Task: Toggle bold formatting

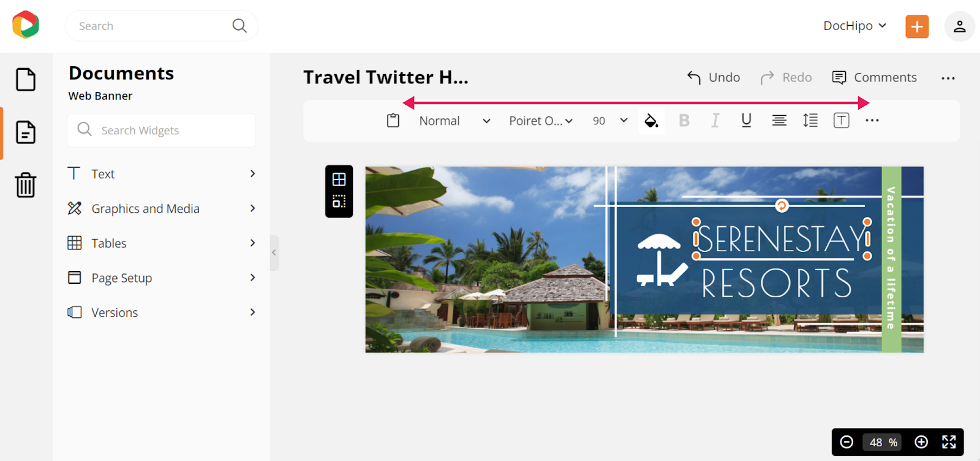Action: coord(684,121)
